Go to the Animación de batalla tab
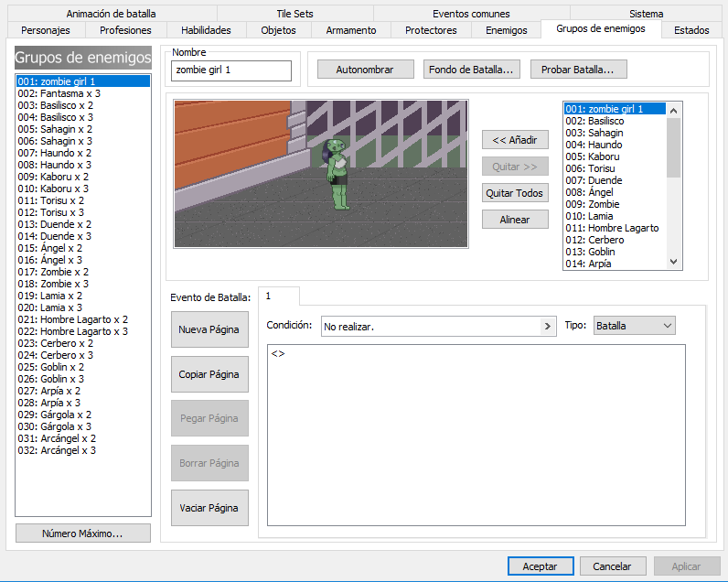 [x=112, y=14]
